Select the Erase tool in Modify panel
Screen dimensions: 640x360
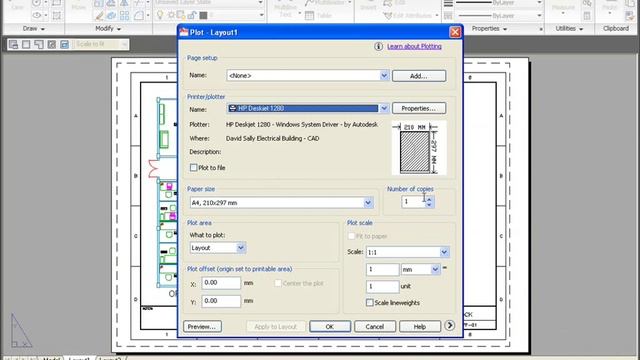pyautogui.click(x=99, y=16)
